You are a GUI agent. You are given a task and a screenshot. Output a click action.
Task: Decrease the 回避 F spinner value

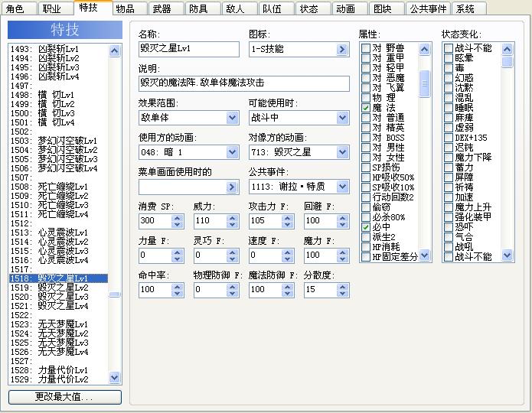click(343, 225)
